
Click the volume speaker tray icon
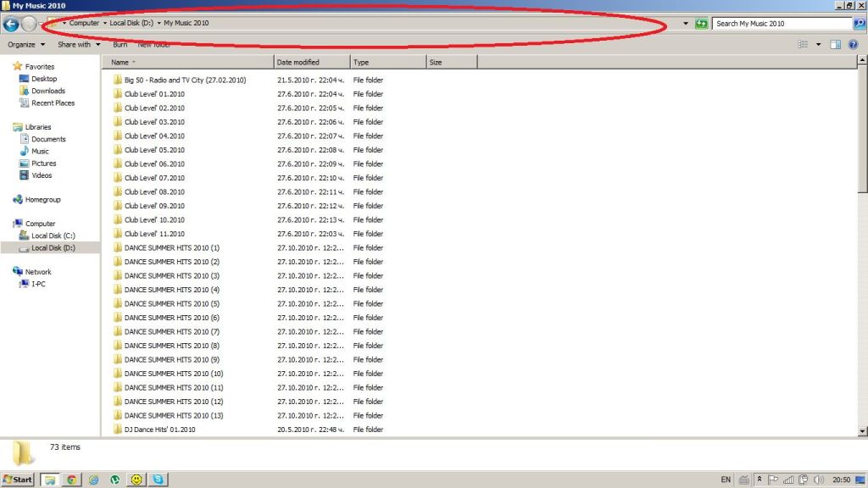[x=817, y=480]
